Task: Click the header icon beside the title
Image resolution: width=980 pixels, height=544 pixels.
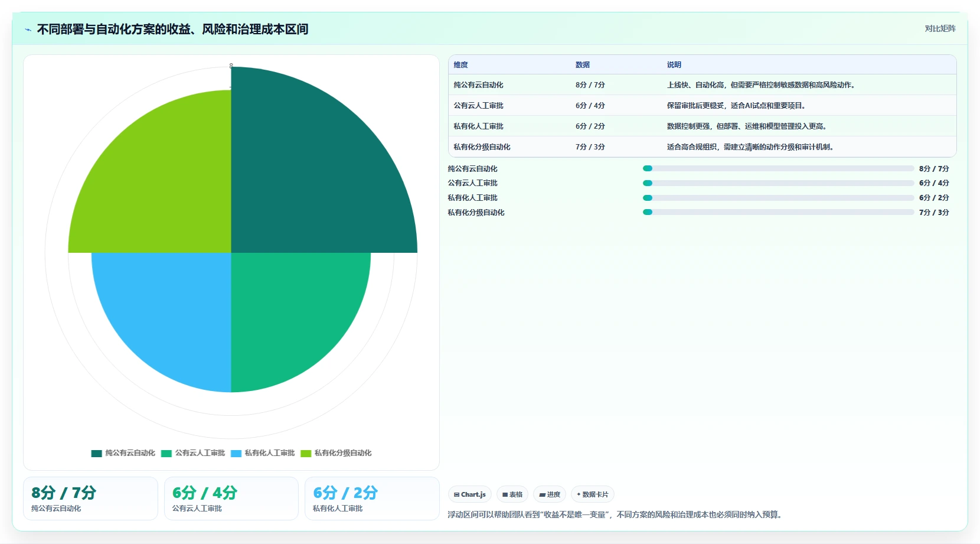Action: click(x=28, y=30)
